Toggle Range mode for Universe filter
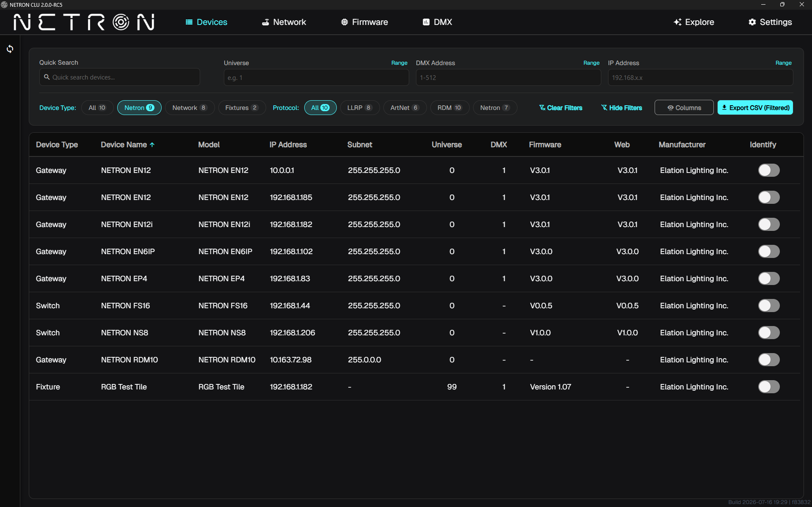Viewport: 812px width, 507px height. pos(399,63)
